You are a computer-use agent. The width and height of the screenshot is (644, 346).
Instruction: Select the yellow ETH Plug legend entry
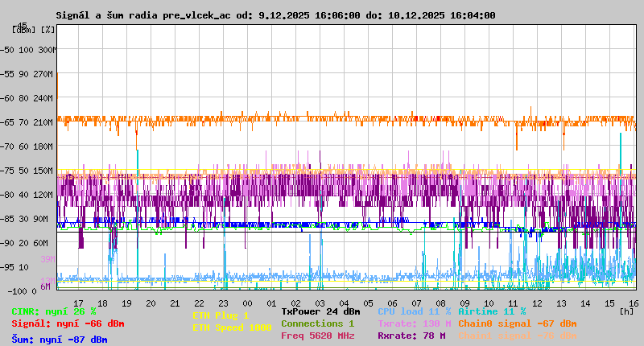pos(221,315)
